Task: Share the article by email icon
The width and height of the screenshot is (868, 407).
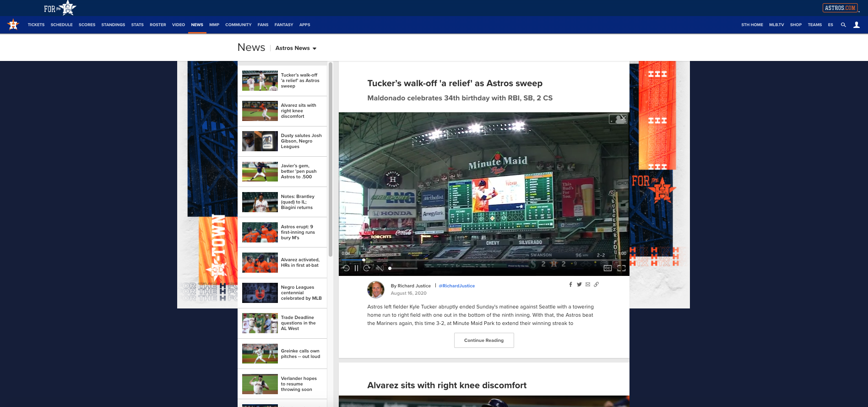Action: click(588, 285)
